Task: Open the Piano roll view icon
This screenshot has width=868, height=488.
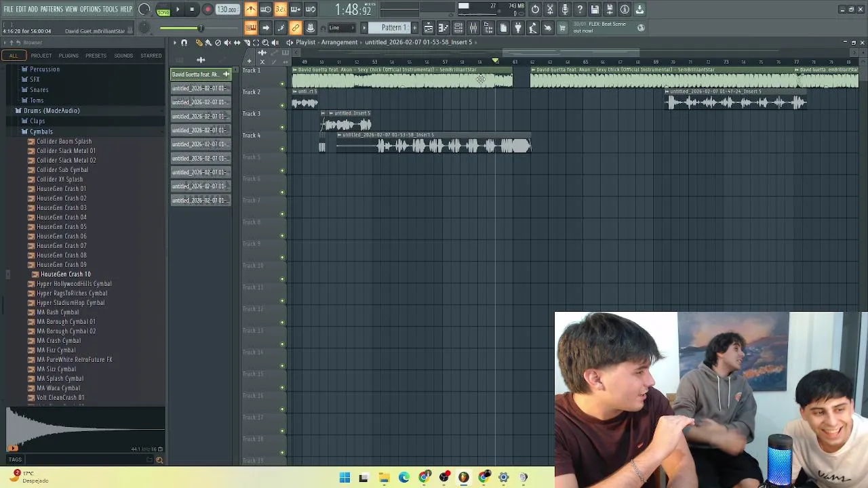Action: pyautogui.click(x=443, y=28)
